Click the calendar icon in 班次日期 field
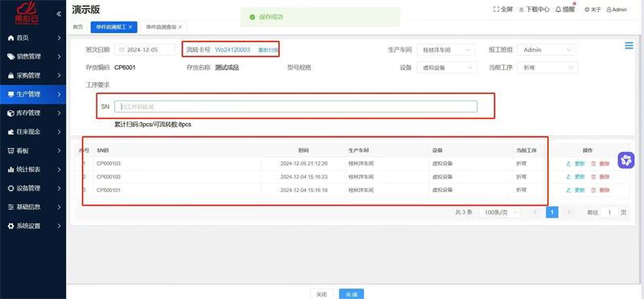The image size is (644, 299). point(122,50)
